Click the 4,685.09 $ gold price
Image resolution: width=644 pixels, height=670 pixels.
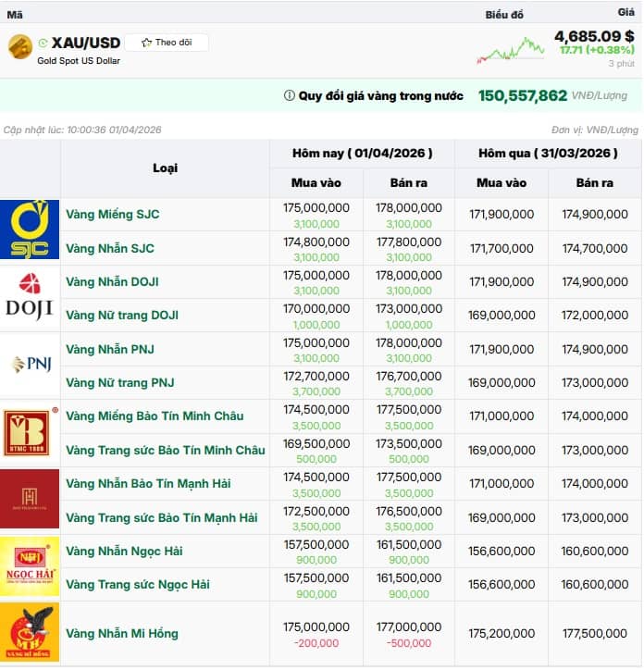(594, 36)
